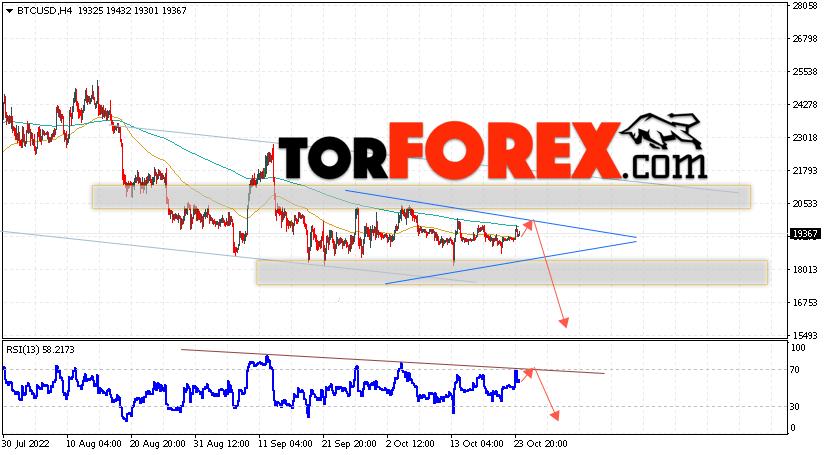Click the 23018 price axis label
Viewport: 828px width, 455px height.
point(805,138)
